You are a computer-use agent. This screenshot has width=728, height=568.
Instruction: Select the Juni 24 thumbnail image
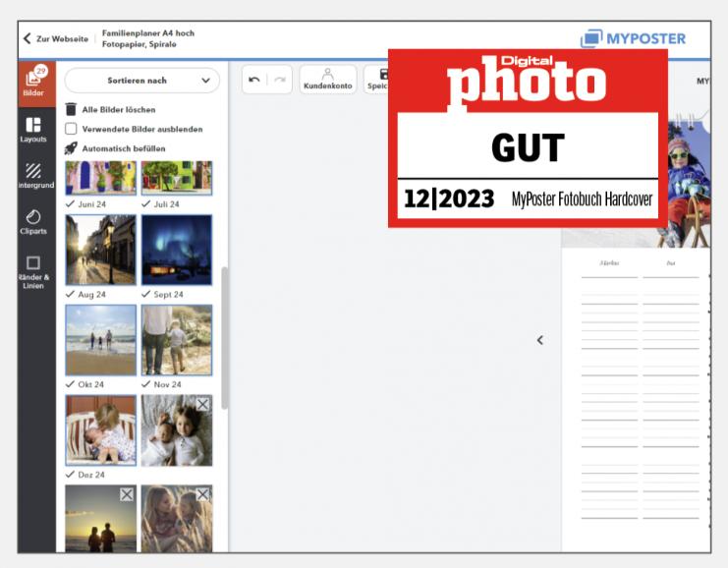(x=101, y=178)
